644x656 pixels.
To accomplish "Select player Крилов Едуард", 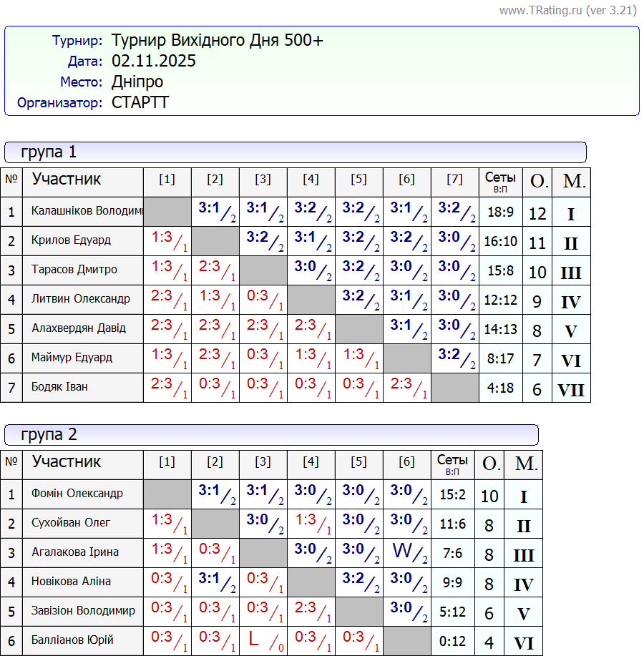I will tap(71, 240).
